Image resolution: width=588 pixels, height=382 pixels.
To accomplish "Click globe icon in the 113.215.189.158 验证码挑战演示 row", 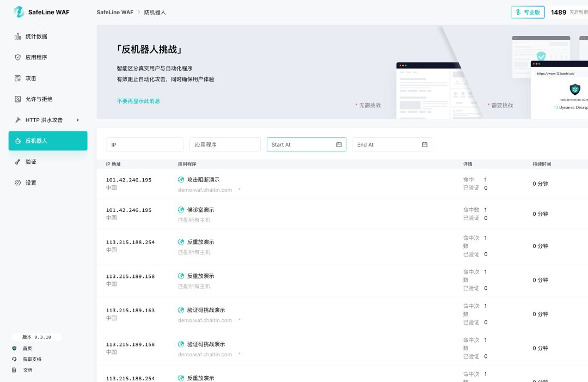I will [x=181, y=344].
